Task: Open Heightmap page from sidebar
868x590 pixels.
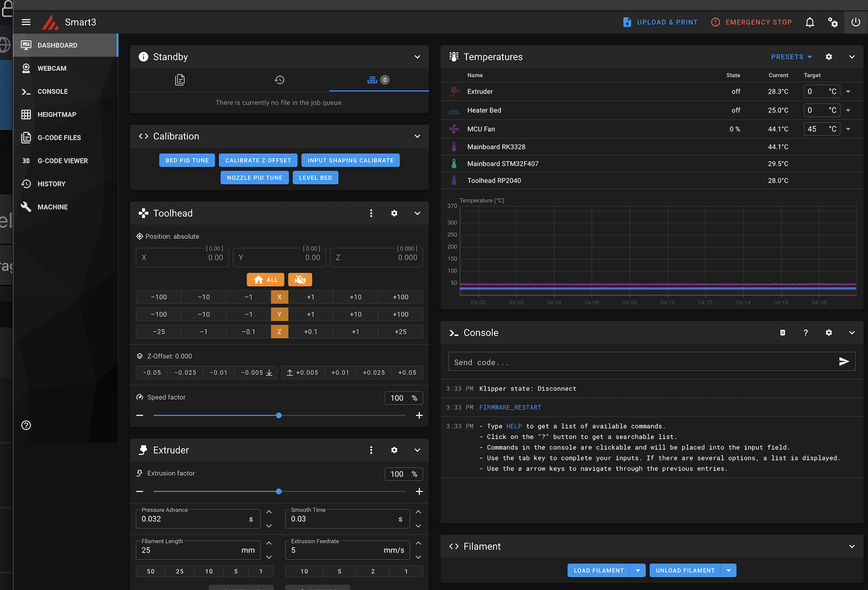Action: click(x=65, y=114)
